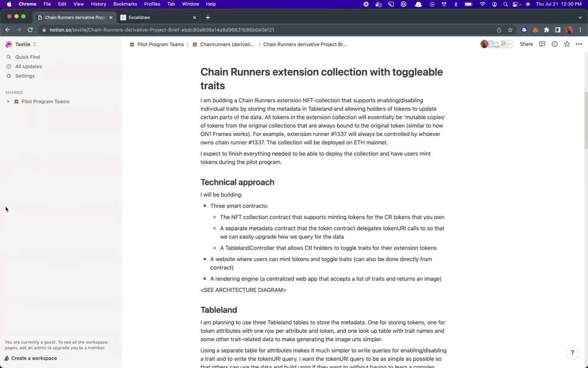
Task: Open Wi-Fi status in menu bar
Action: 482,4
